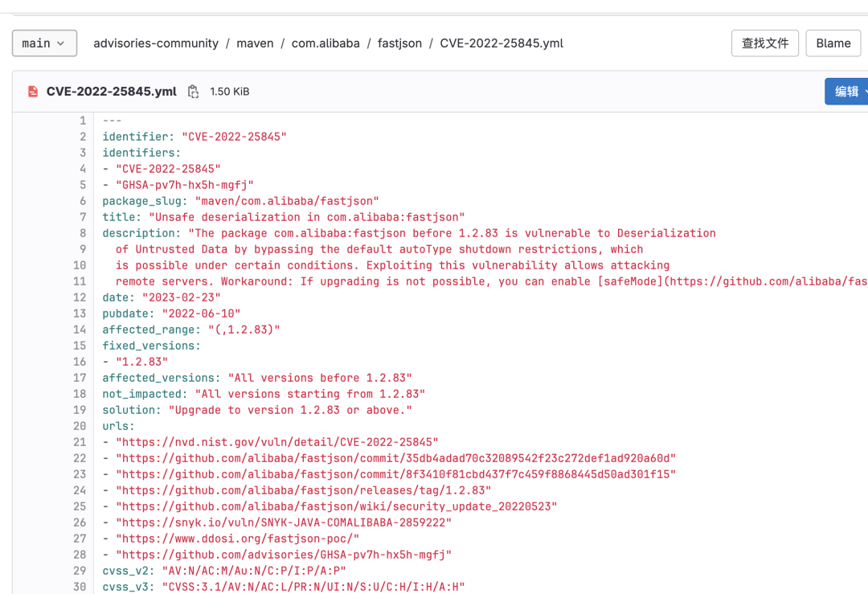Click the 1.50 KiB file size
The height and width of the screenshot is (594, 868).
tap(230, 92)
